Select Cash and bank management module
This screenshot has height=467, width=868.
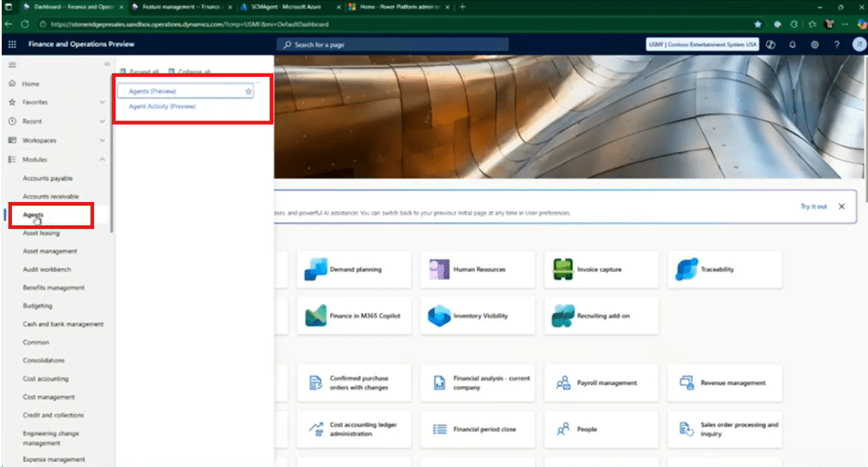[63, 324]
